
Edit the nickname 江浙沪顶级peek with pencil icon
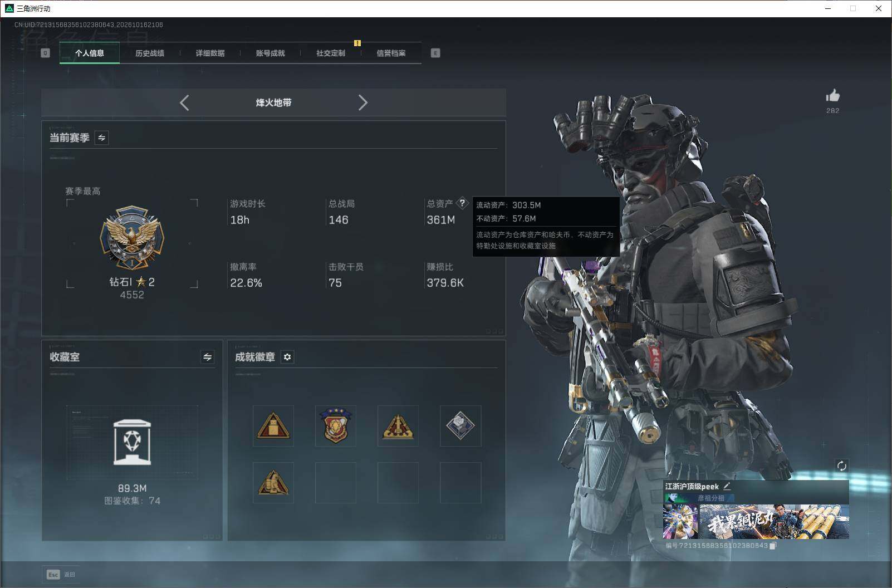pyautogui.click(x=727, y=486)
